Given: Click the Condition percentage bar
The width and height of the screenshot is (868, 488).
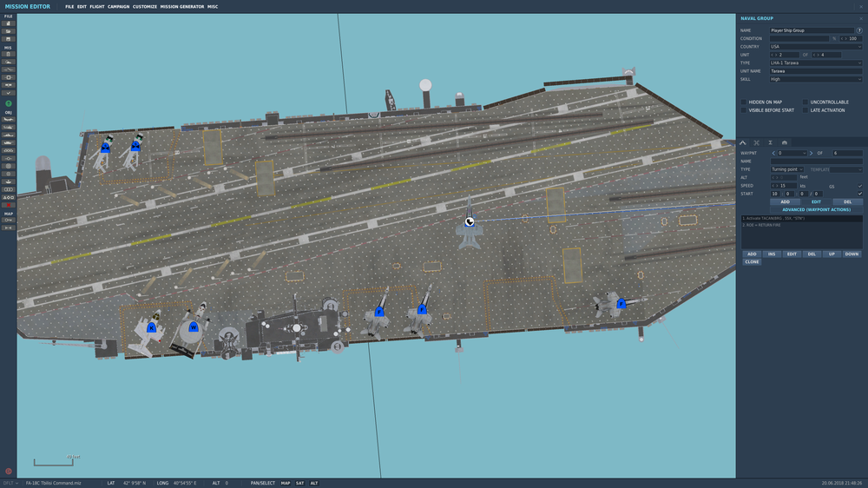Looking at the screenshot, I should [x=799, y=39].
